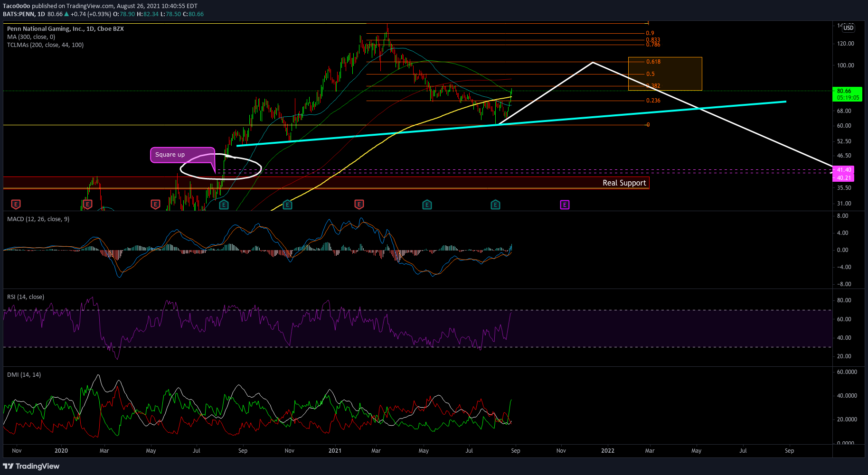Click the teal earnings marker near Aug 2021
This screenshot has width=868, height=475.
click(x=495, y=205)
